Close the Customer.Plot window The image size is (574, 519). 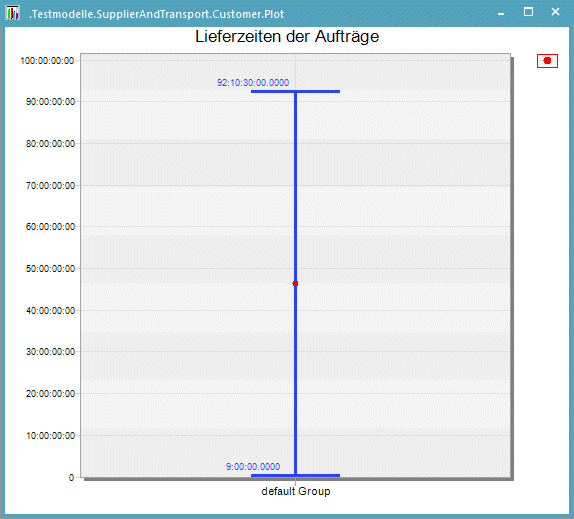tap(555, 12)
